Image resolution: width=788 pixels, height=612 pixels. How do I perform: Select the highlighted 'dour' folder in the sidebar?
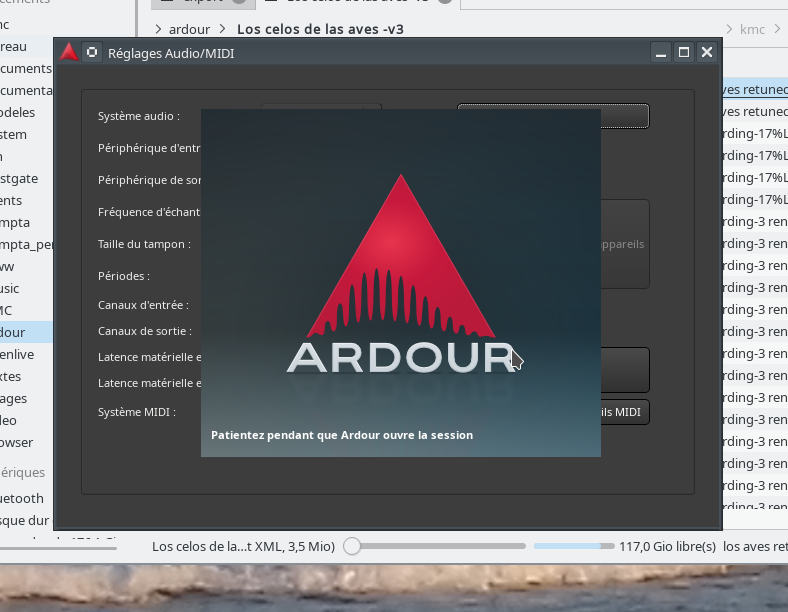coord(26,332)
